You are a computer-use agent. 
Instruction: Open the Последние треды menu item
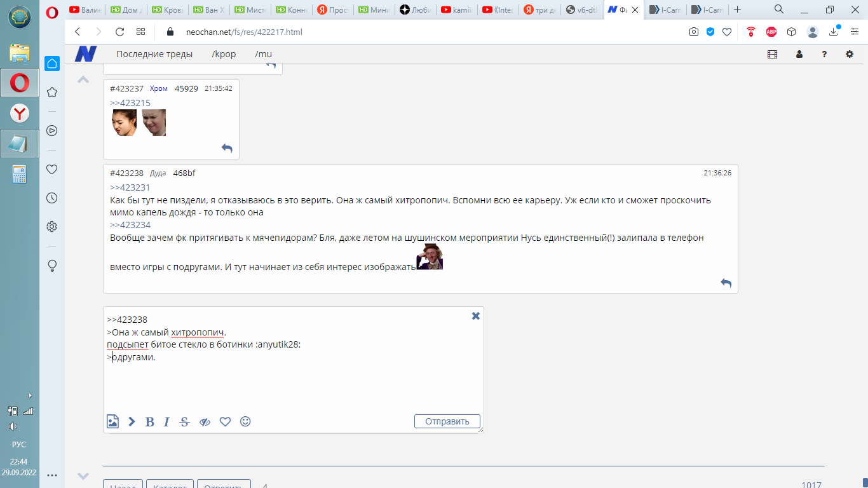[x=154, y=54]
